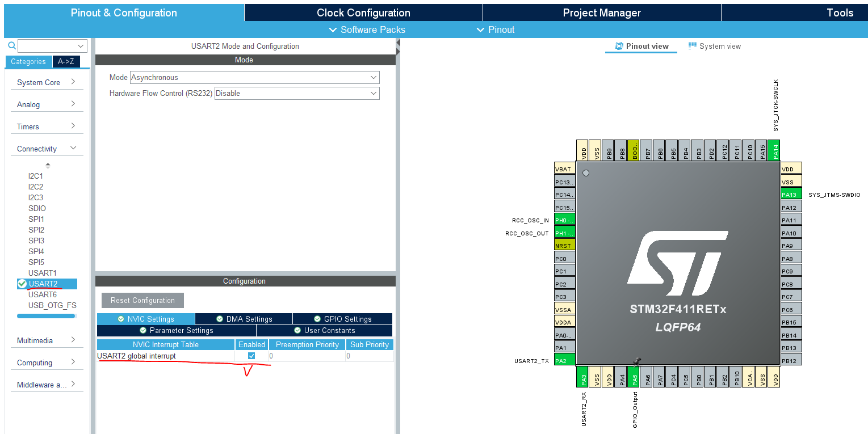This screenshot has height=434, width=868.
Task: Collapse the Connectivity category
Action: (x=47, y=149)
